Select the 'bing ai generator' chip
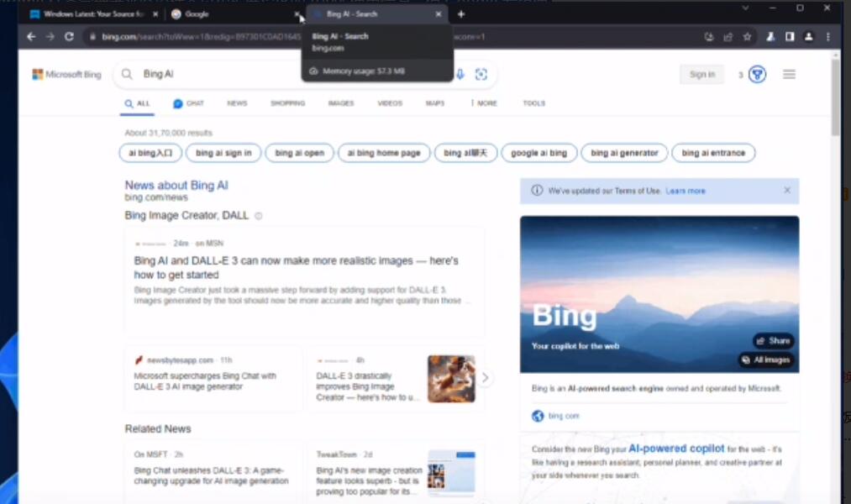The height and width of the screenshot is (504, 851). [x=624, y=153]
